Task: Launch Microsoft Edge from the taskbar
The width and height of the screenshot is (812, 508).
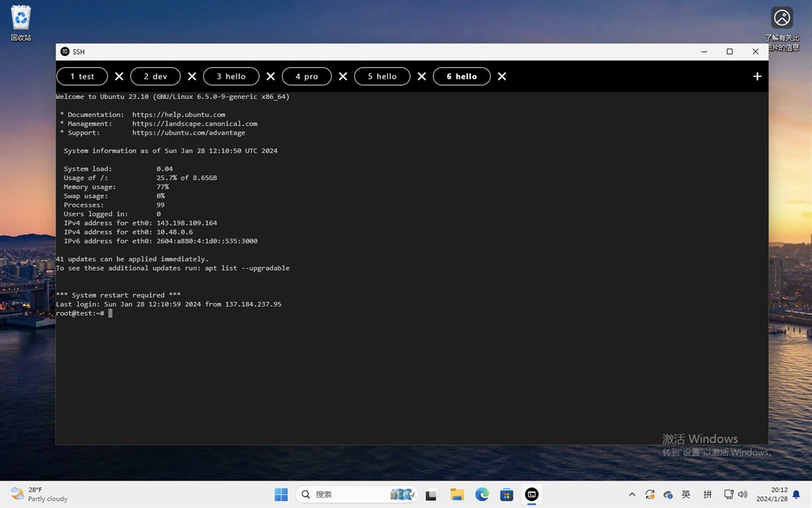Action: pyautogui.click(x=482, y=494)
